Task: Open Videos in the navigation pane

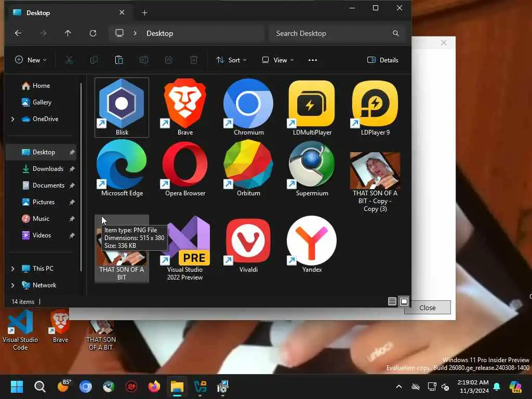Action: (x=41, y=235)
